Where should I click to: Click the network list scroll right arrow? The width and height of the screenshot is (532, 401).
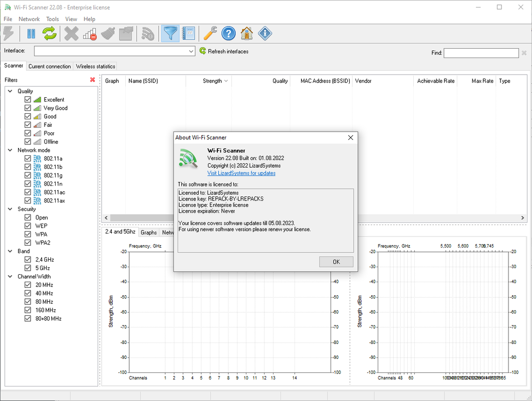tap(522, 218)
